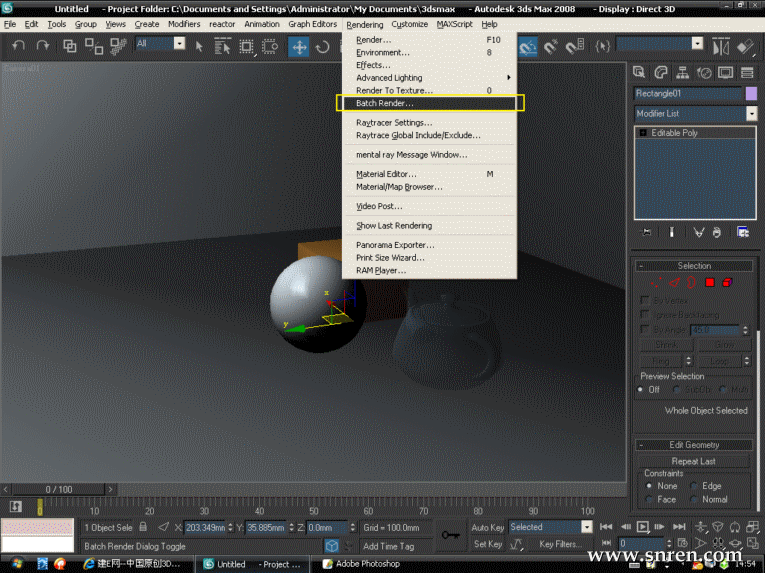
Task: Open the Hierarchy panel tab icon
Action: click(682, 72)
